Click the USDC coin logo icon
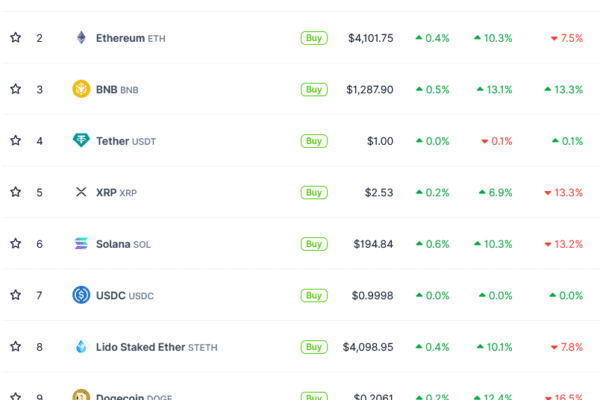 pos(81,295)
